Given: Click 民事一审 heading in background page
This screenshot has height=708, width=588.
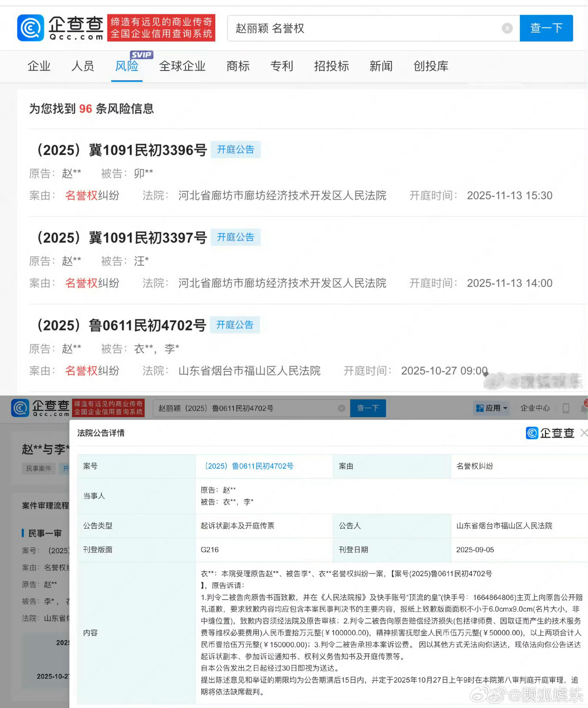Looking at the screenshot, I should click(x=45, y=533).
